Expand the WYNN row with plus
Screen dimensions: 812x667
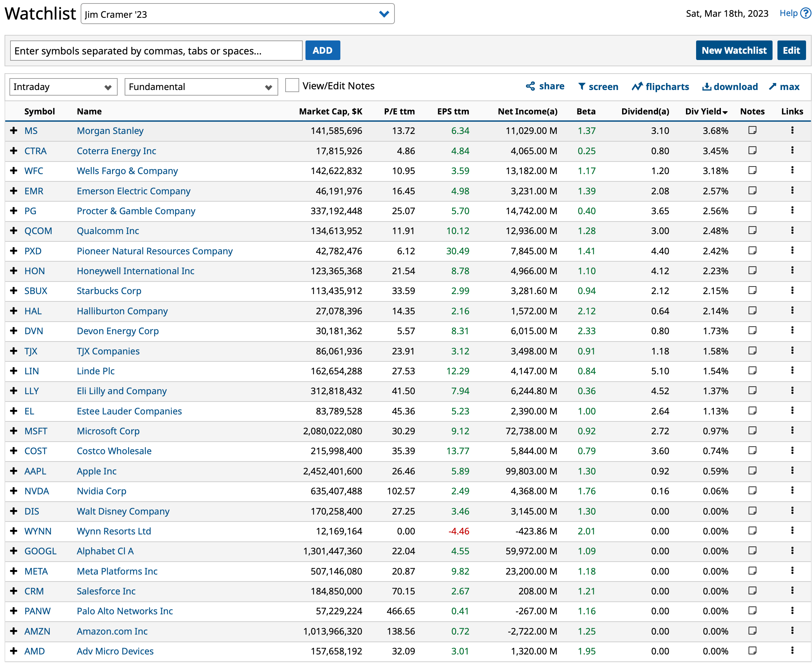point(14,531)
